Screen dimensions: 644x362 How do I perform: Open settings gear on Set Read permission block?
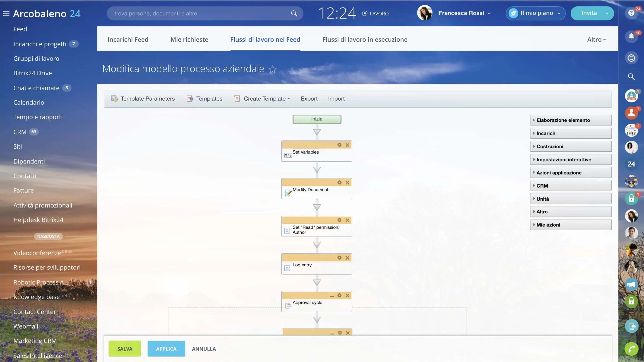click(339, 220)
